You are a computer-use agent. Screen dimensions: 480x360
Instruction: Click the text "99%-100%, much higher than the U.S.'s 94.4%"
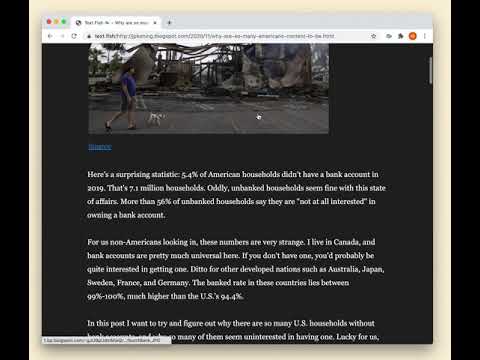pos(165,296)
